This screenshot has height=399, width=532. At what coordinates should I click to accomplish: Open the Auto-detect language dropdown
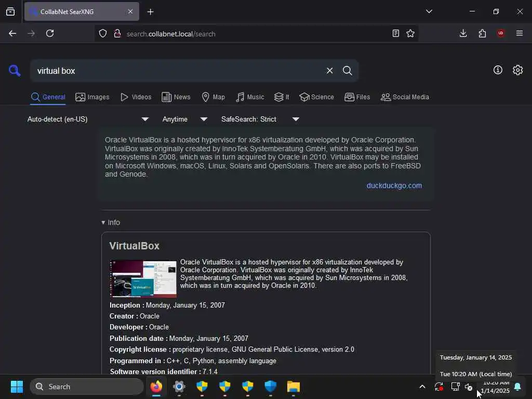point(88,119)
